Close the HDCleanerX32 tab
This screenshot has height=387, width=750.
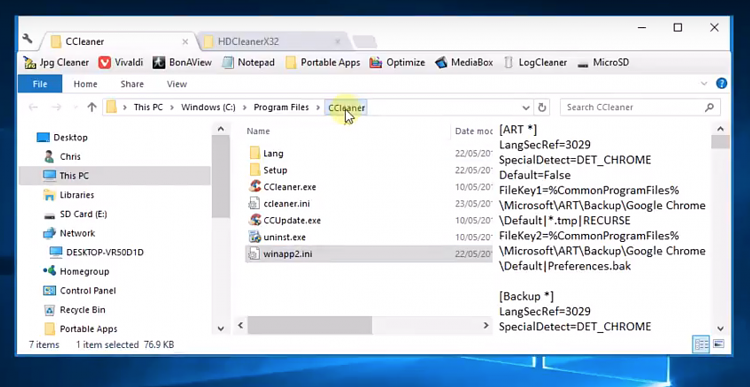[337, 42]
